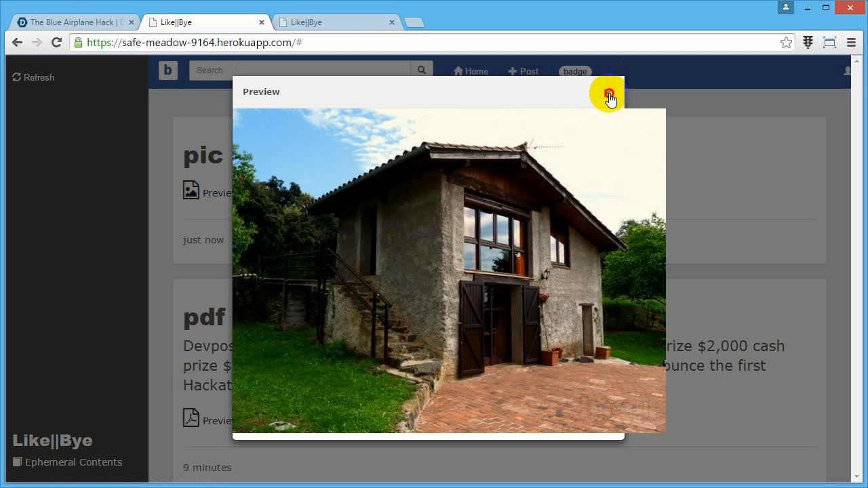
Task: Go back in browser history
Action: (x=17, y=42)
